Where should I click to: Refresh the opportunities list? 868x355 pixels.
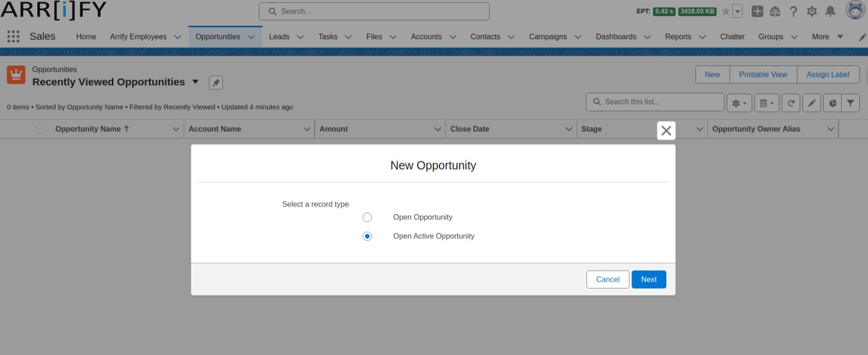[x=791, y=103]
